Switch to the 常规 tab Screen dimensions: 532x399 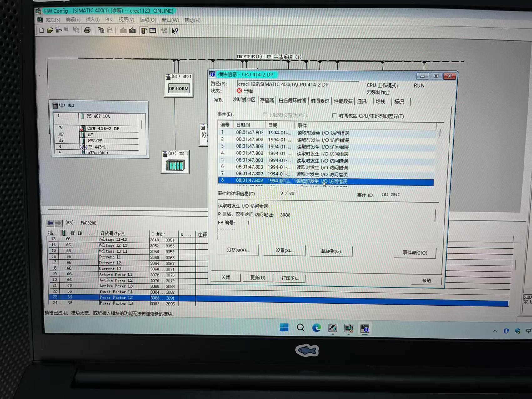coord(219,100)
